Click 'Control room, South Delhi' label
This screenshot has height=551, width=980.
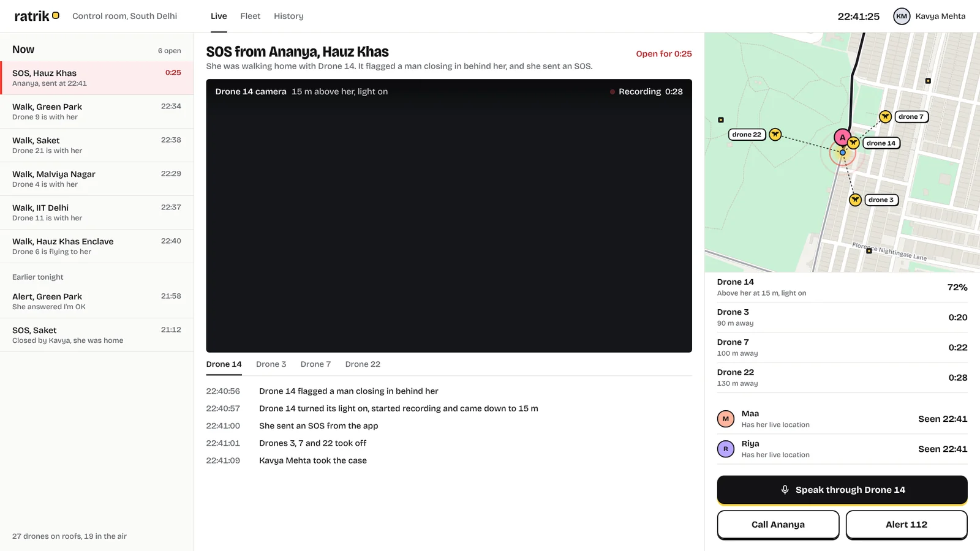click(124, 16)
